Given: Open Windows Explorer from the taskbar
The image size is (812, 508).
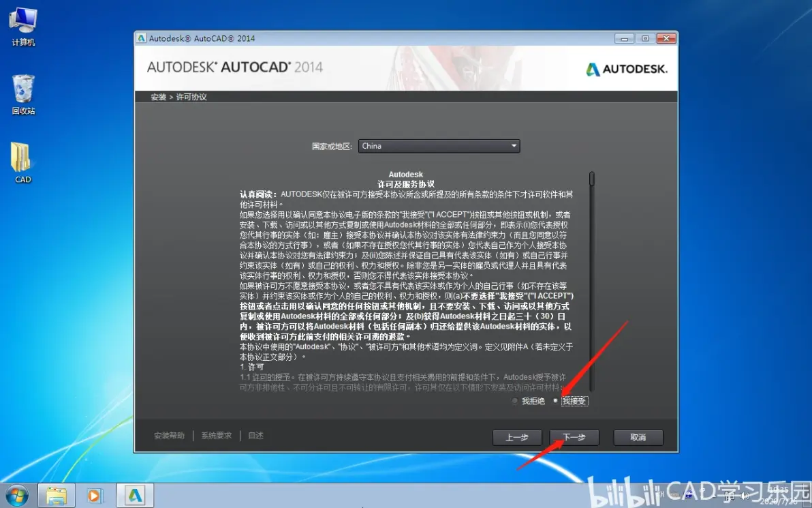Looking at the screenshot, I should (x=57, y=496).
